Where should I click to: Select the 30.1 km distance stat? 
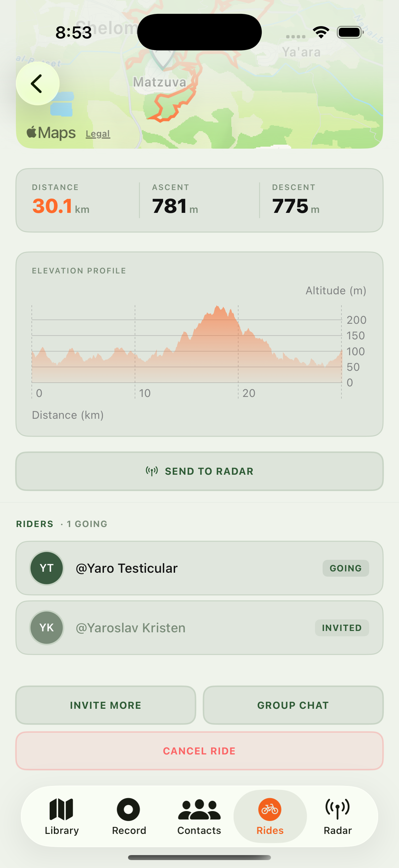click(61, 206)
